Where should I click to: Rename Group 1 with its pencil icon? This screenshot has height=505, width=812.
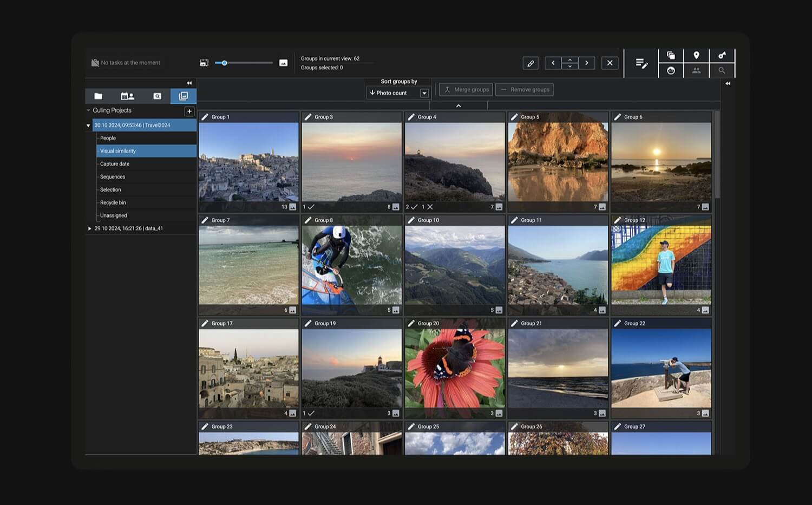[205, 117]
